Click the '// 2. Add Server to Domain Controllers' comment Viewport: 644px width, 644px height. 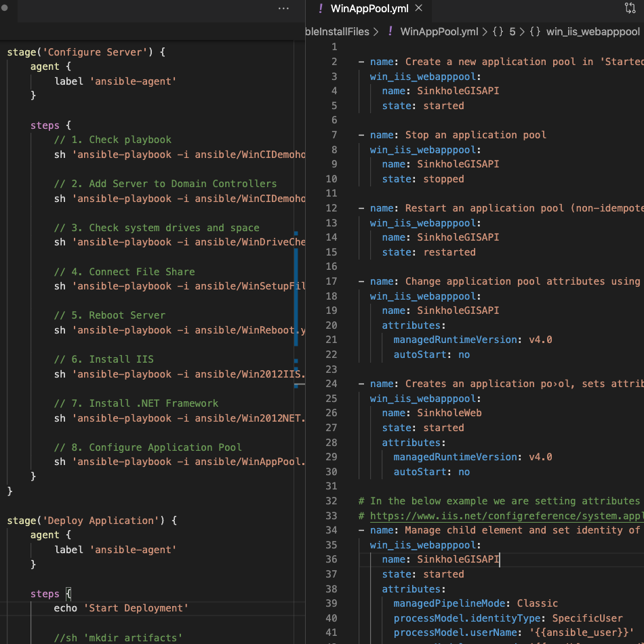point(165,184)
